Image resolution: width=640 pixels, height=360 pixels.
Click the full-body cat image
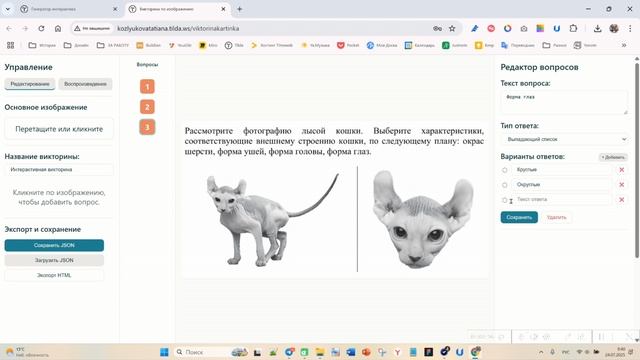273,220
